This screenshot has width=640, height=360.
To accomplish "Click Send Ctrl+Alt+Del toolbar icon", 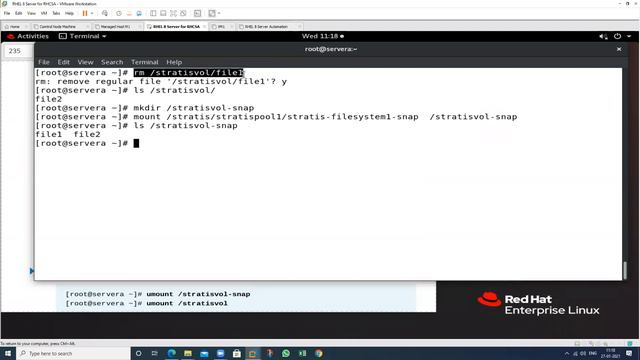I will point(105,13).
